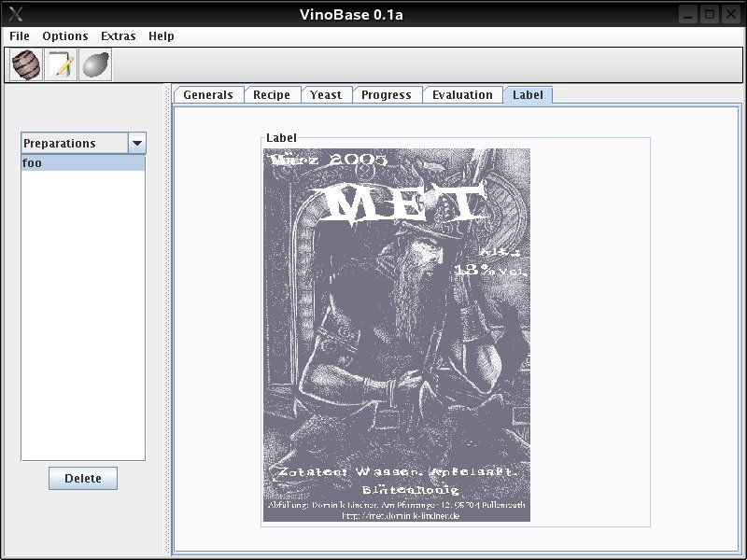
Task: Show the Progress tab
Action: point(387,95)
